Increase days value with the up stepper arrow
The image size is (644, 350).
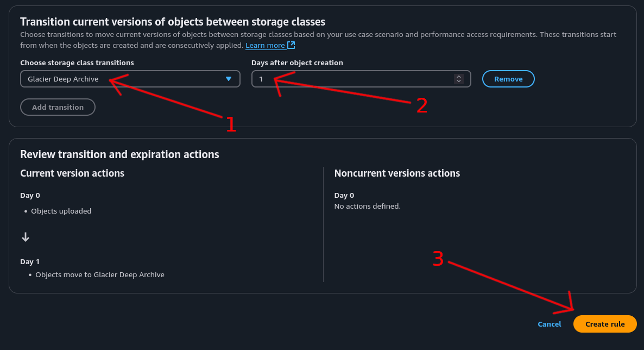(x=459, y=77)
